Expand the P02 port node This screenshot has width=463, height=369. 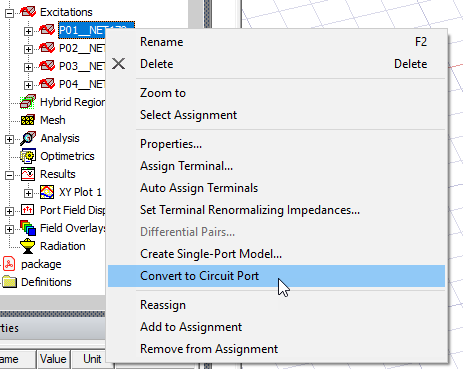(x=28, y=49)
